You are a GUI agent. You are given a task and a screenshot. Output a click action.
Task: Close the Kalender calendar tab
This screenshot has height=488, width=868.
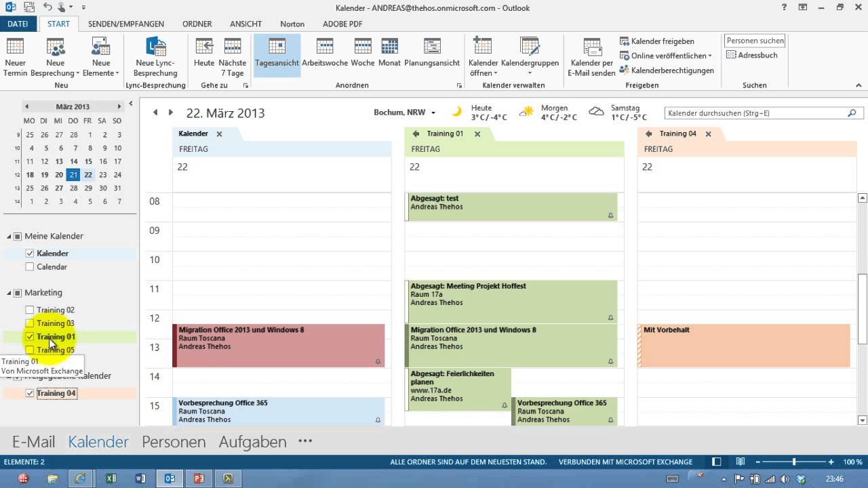(219, 134)
